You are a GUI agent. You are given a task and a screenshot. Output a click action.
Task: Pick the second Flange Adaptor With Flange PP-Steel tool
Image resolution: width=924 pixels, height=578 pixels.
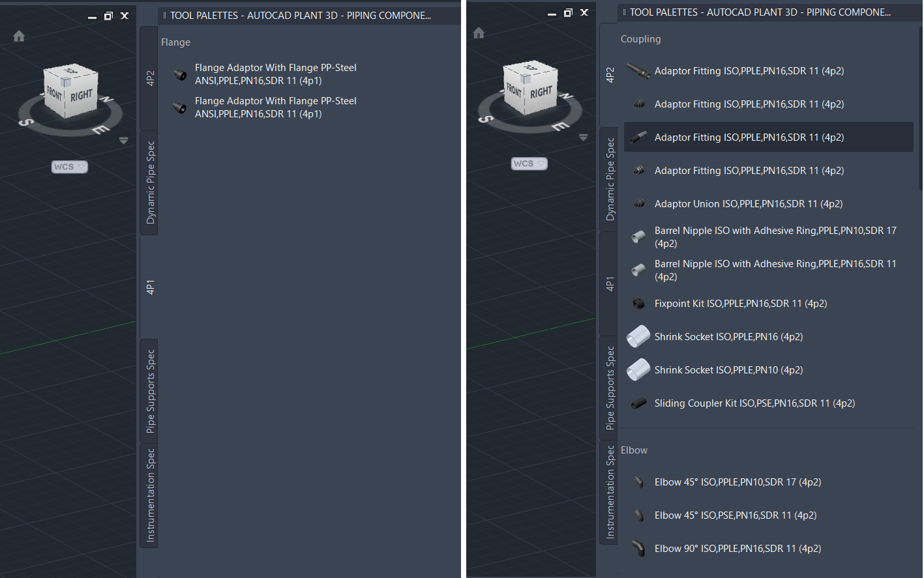[x=265, y=108]
